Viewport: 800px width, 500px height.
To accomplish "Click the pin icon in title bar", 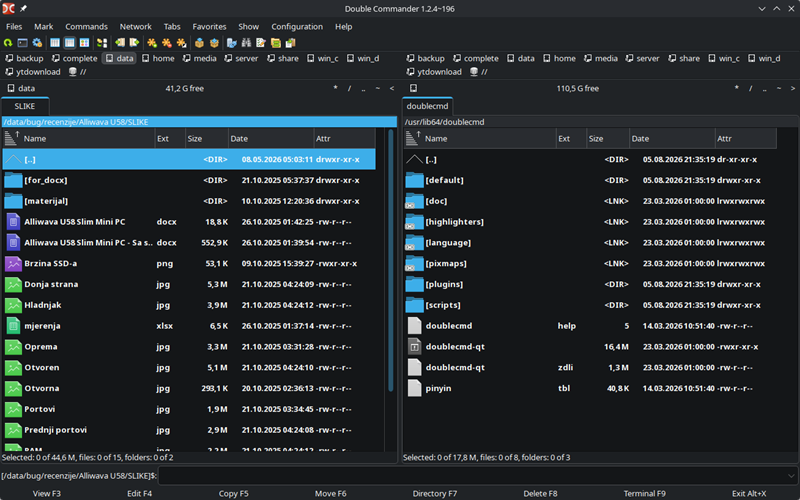I will pos(23,9).
